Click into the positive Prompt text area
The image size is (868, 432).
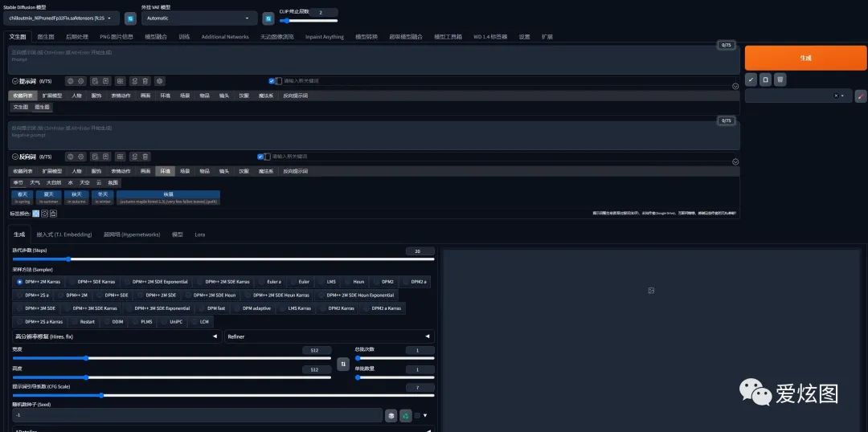(x=374, y=59)
